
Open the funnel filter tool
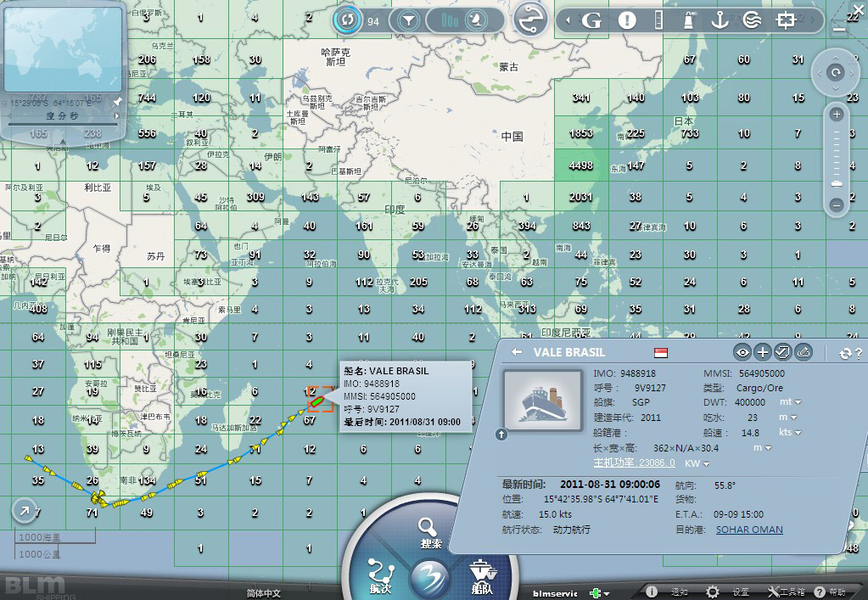point(408,21)
